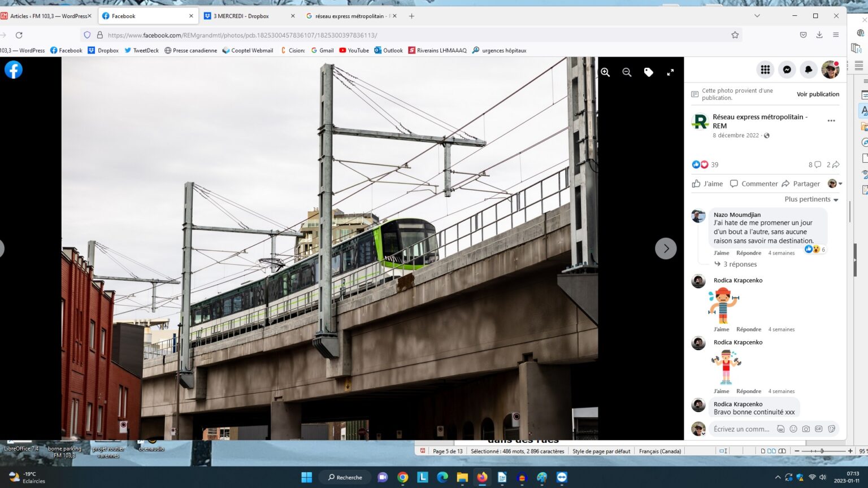Viewport: 868px width, 488px height.
Task: Click the tag photo icon
Action: 648,72
